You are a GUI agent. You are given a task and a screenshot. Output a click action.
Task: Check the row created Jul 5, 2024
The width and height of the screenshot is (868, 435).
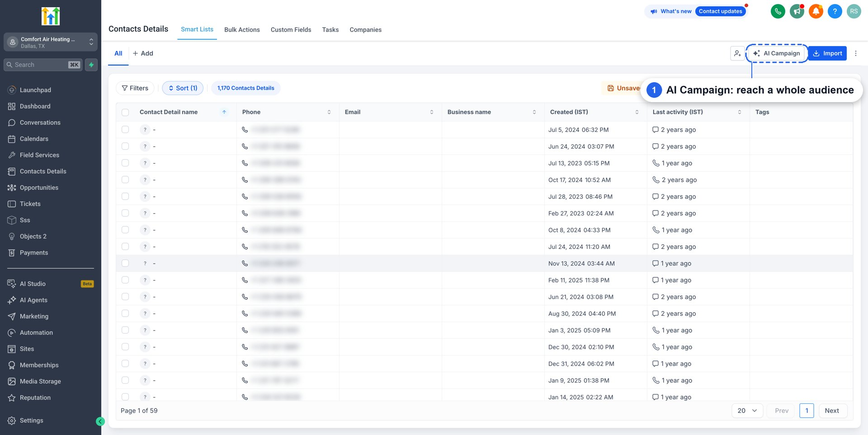point(125,130)
